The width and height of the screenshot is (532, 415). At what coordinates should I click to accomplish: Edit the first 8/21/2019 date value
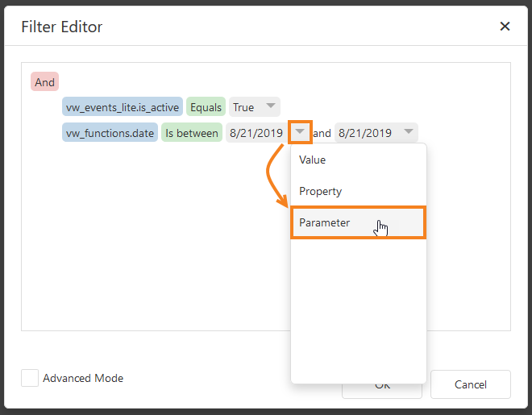pyautogui.click(x=256, y=133)
